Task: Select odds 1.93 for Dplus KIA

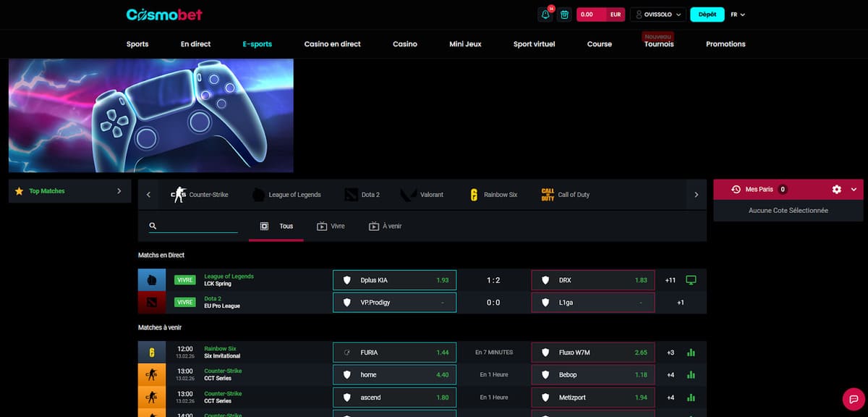Action: click(394, 279)
